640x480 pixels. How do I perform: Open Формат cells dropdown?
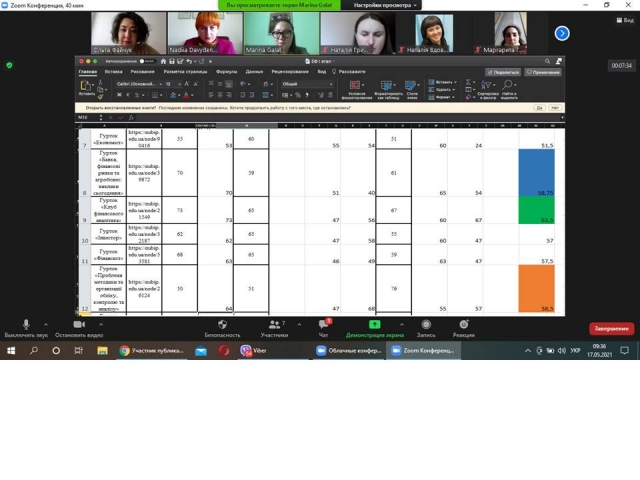tap(442, 97)
